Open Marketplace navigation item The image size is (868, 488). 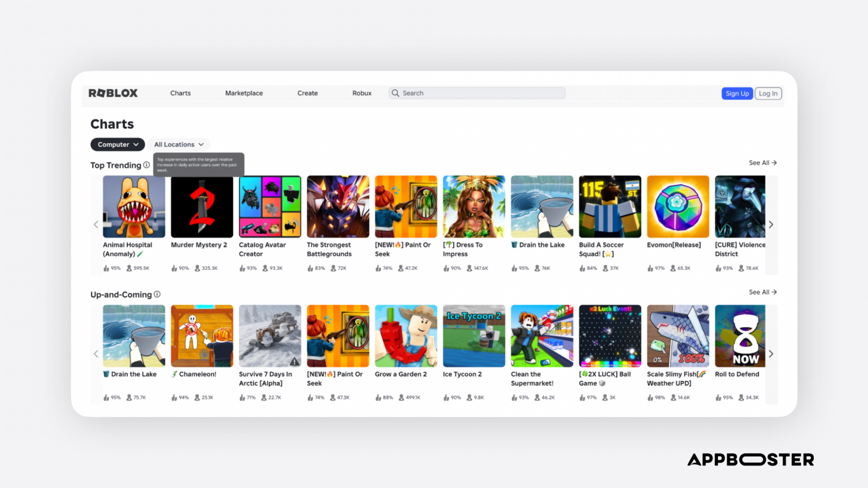pos(244,93)
